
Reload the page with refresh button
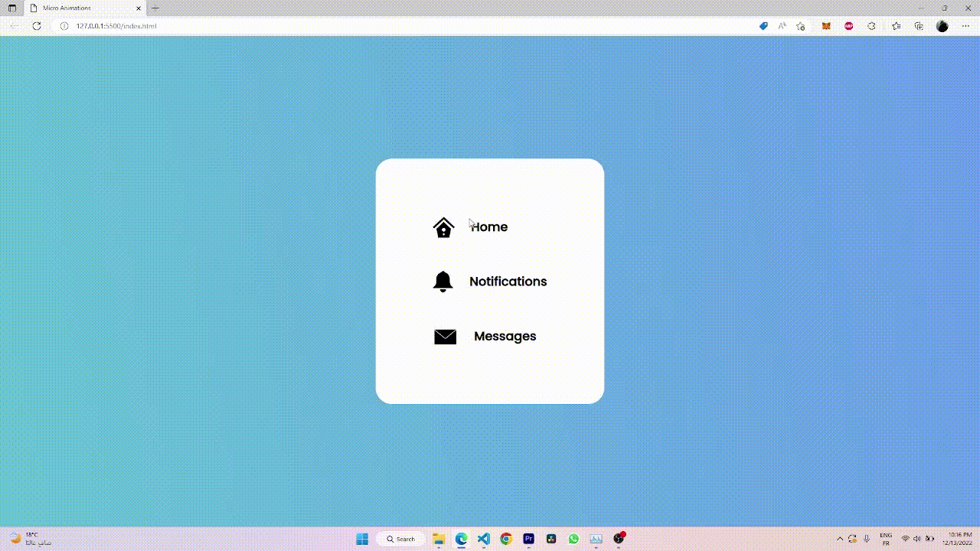pyautogui.click(x=36, y=26)
